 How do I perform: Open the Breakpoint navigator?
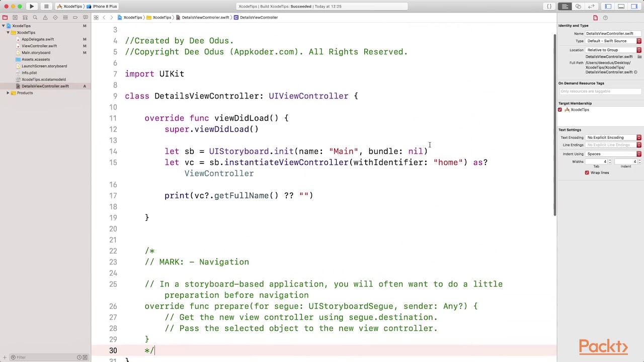[75, 18]
